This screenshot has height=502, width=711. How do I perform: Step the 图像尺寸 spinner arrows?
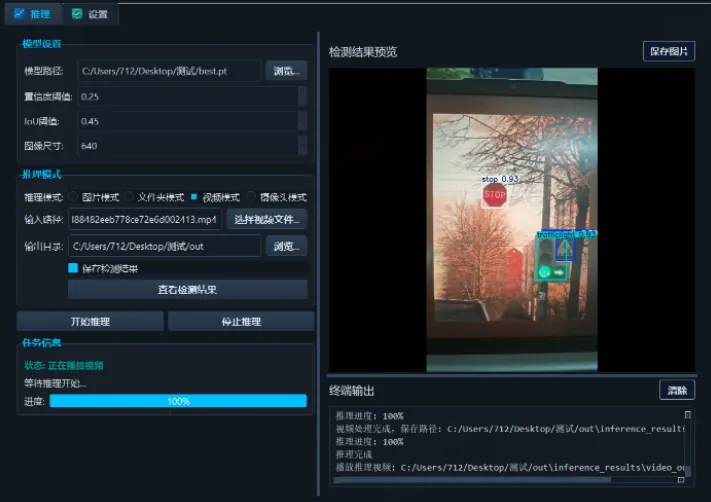tap(302, 146)
